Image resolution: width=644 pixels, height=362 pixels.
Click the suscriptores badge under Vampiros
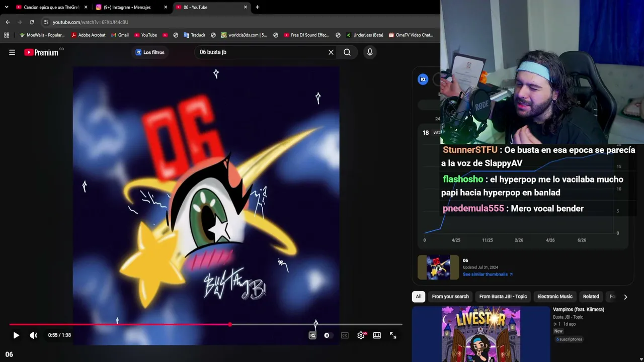pos(569,339)
